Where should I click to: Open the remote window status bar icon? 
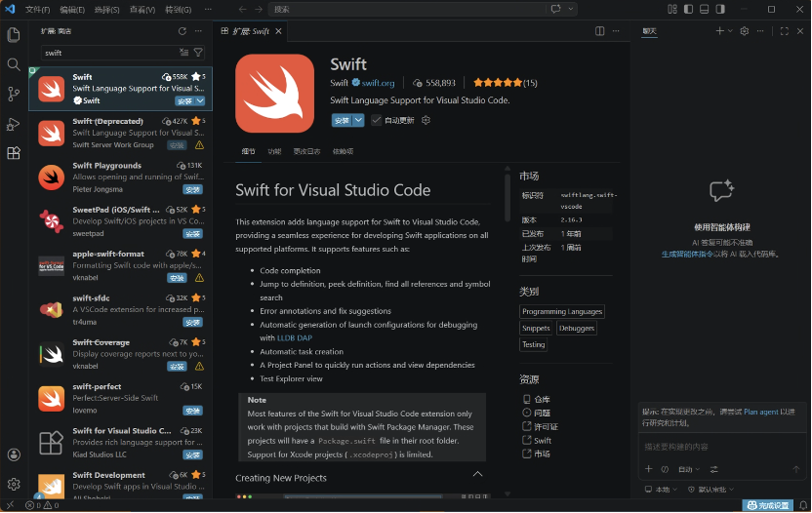pyautogui.click(x=10, y=505)
